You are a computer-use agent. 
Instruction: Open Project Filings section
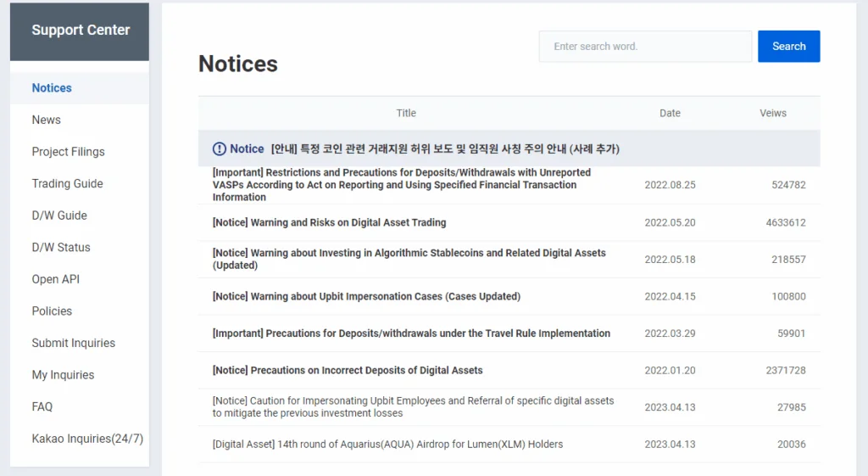pyautogui.click(x=69, y=152)
